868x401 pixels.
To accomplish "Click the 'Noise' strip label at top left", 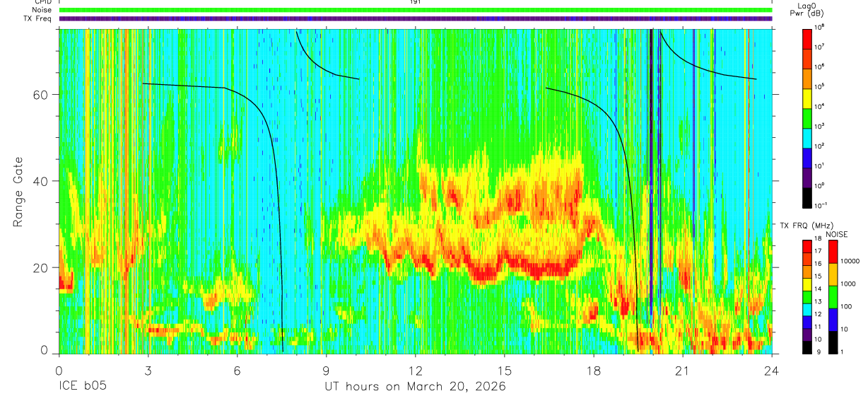I will click(42, 10).
